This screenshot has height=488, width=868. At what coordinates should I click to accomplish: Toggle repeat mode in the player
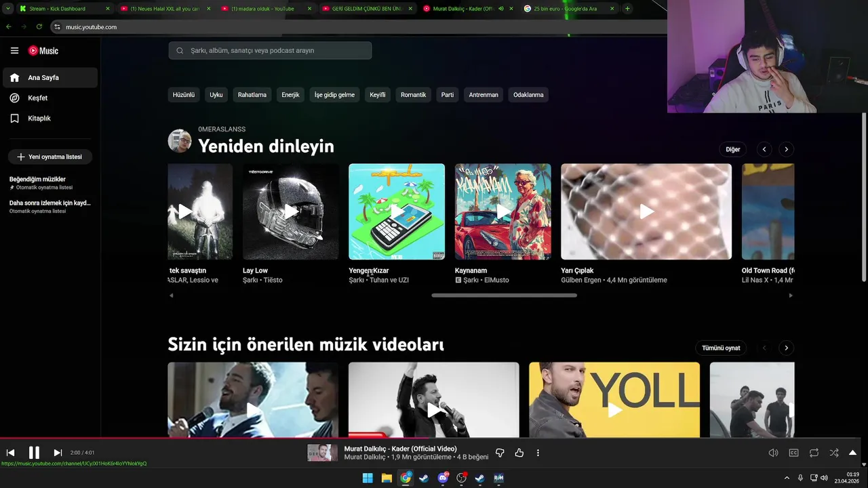point(814,453)
